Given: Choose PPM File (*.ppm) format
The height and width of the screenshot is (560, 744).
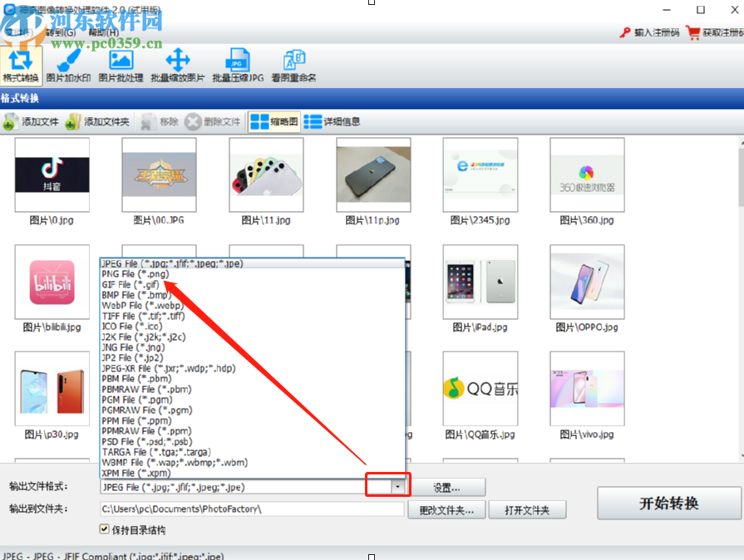Looking at the screenshot, I should (253, 420).
